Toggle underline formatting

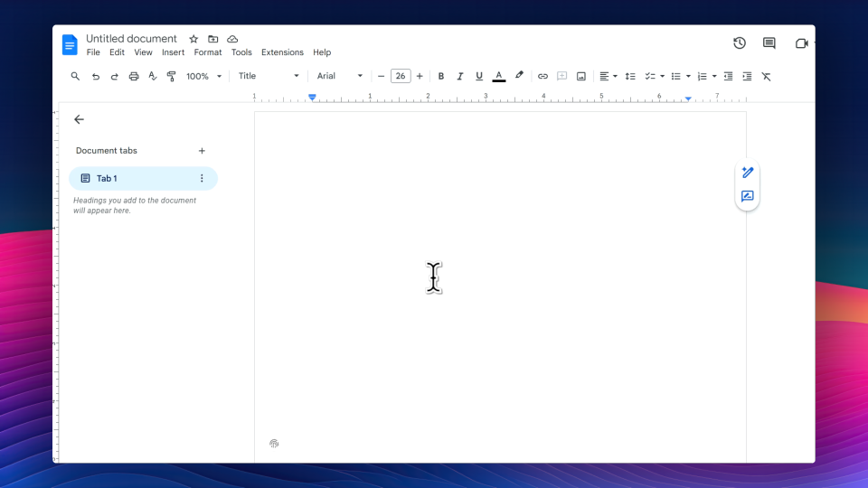coord(479,76)
